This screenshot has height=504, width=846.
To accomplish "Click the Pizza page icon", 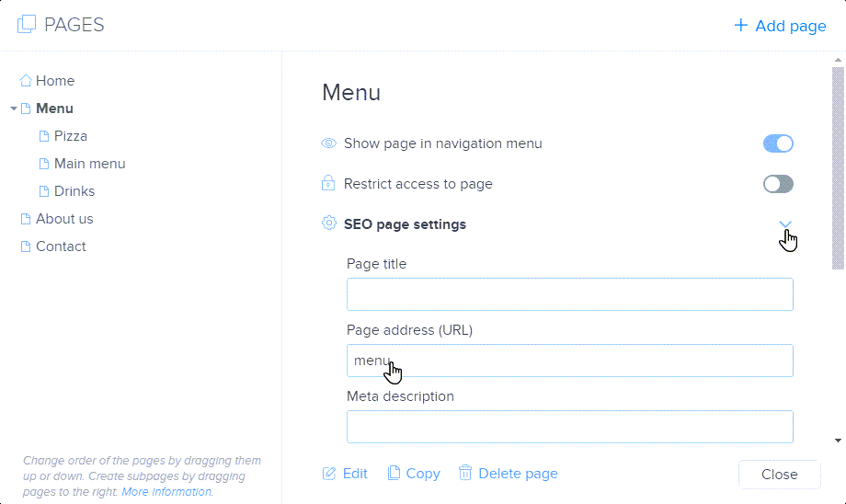I will coord(44,136).
